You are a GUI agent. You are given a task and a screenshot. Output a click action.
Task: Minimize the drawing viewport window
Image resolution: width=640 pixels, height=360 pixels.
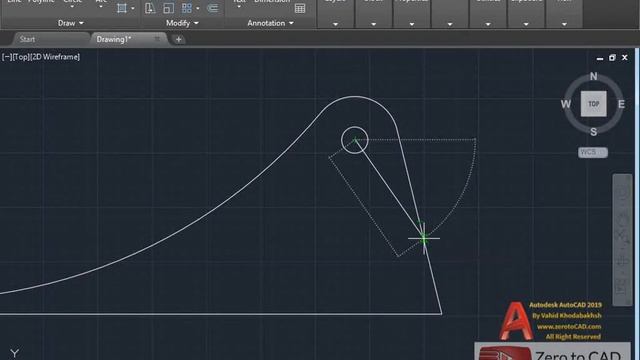600,58
